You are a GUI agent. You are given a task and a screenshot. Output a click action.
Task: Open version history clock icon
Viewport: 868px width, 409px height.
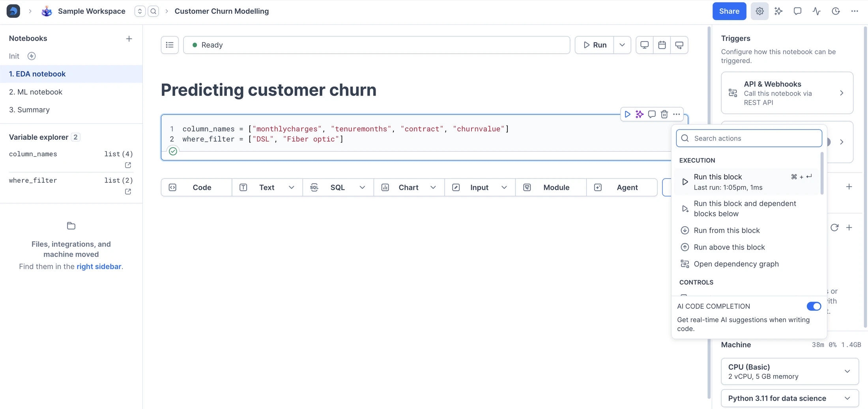pos(836,11)
